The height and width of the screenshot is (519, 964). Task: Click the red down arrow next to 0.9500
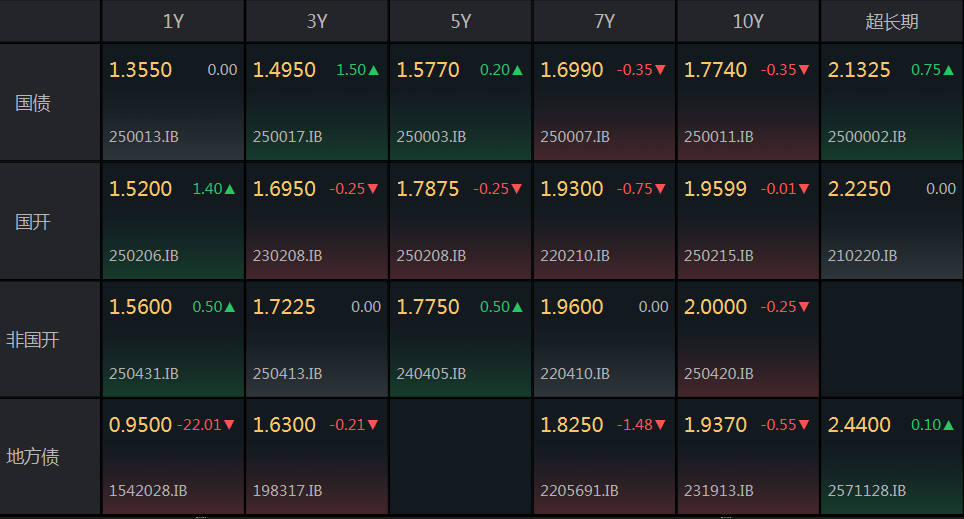pyautogui.click(x=230, y=425)
